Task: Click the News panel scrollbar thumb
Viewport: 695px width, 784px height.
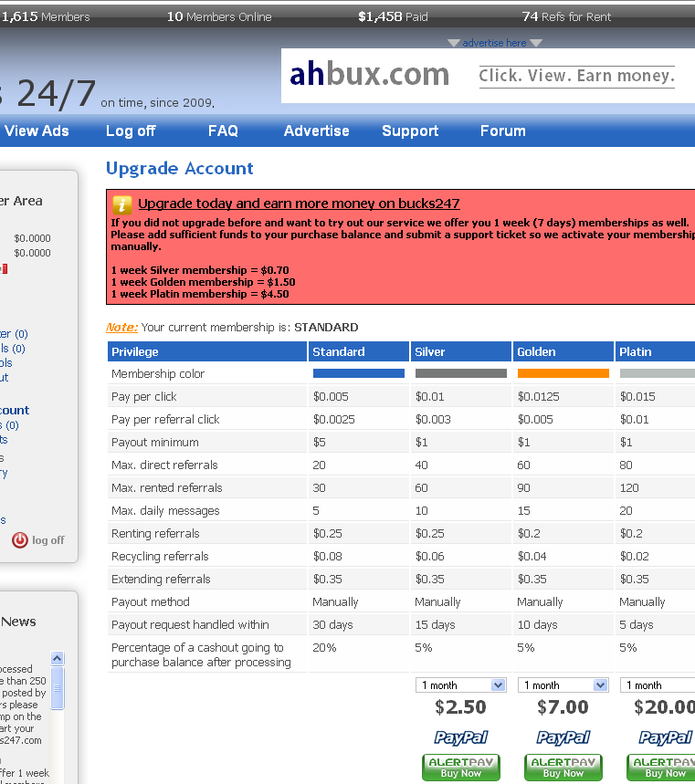Action: point(57,688)
